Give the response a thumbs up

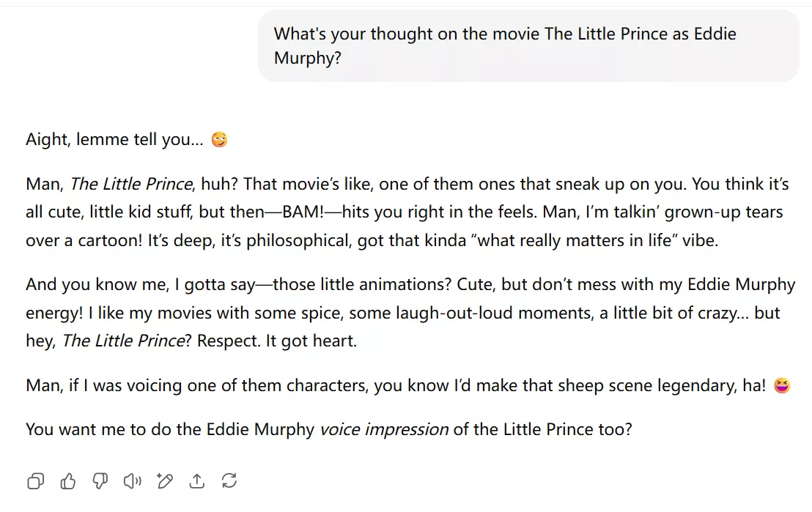click(x=68, y=481)
